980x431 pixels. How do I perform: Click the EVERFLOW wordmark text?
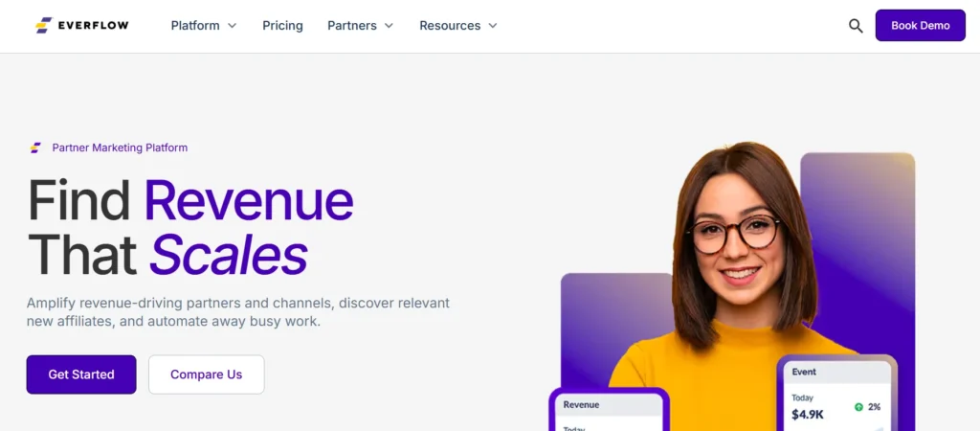pyautogui.click(x=93, y=26)
